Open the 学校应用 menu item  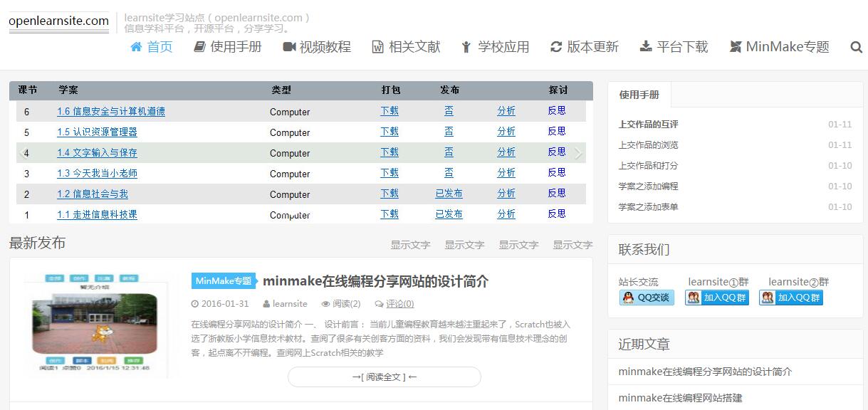(x=495, y=47)
